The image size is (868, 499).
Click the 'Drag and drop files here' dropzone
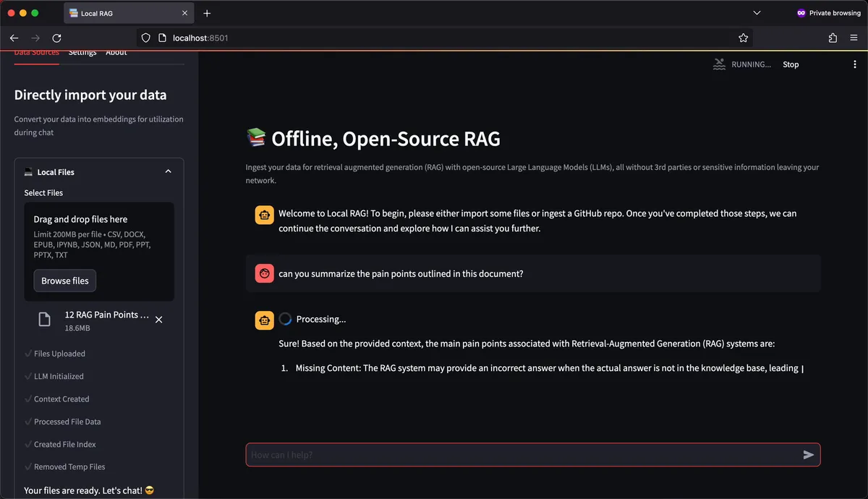99,252
